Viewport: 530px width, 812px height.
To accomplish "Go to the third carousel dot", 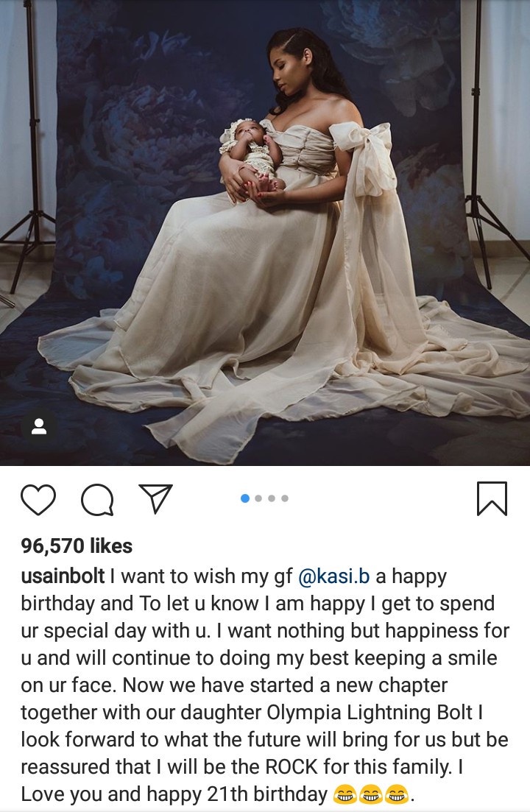I will point(272,498).
